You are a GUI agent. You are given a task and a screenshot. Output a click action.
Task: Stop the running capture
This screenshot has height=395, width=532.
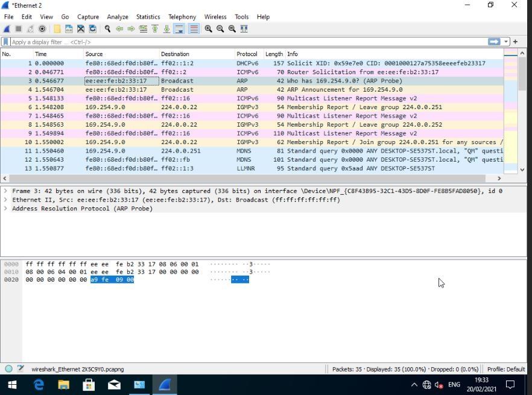(x=18, y=29)
